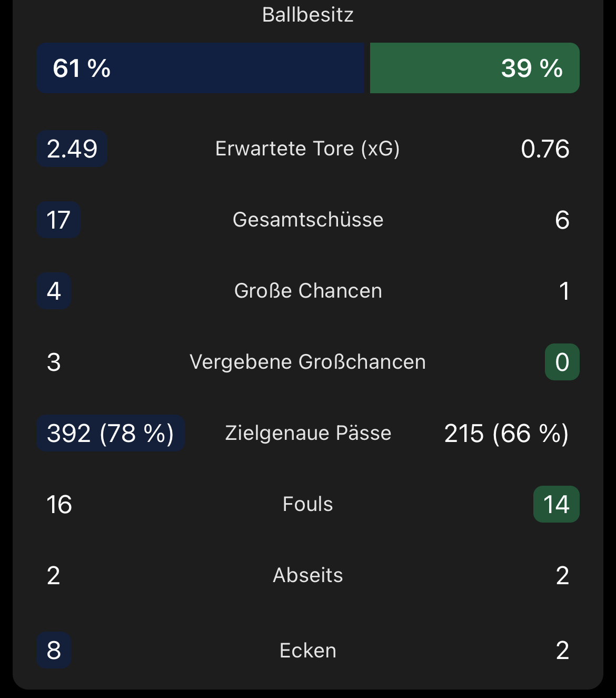
Task: Open Erwartete Tore (xG) stat row
Action: [x=308, y=149]
